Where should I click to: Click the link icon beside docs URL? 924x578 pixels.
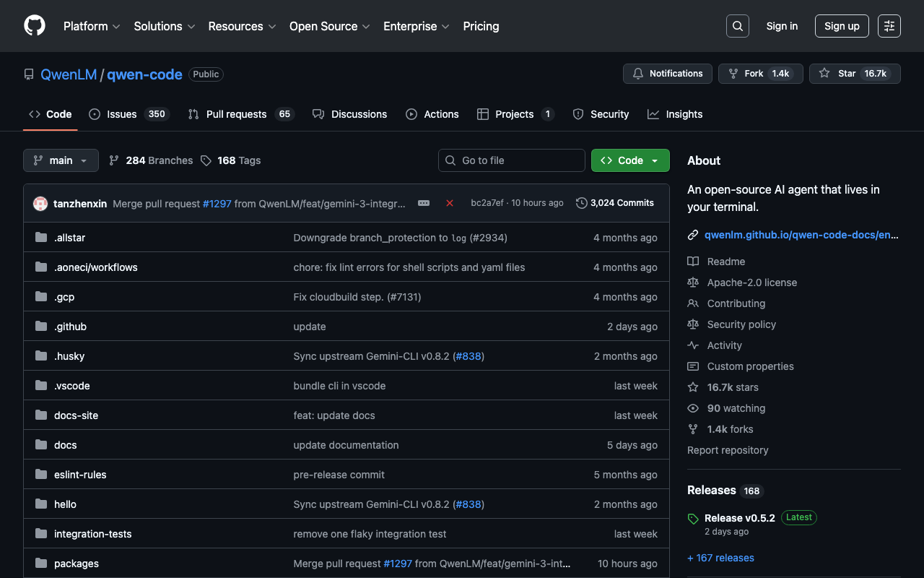pos(693,235)
